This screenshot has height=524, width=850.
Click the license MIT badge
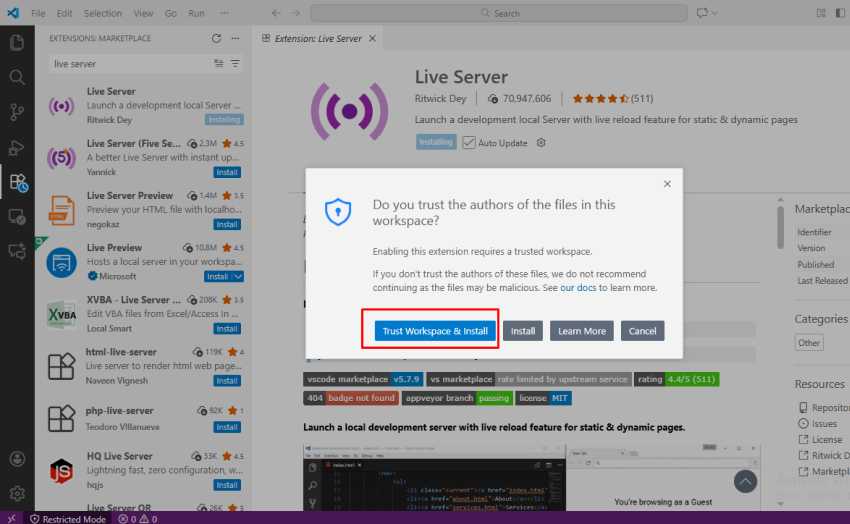click(544, 398)
